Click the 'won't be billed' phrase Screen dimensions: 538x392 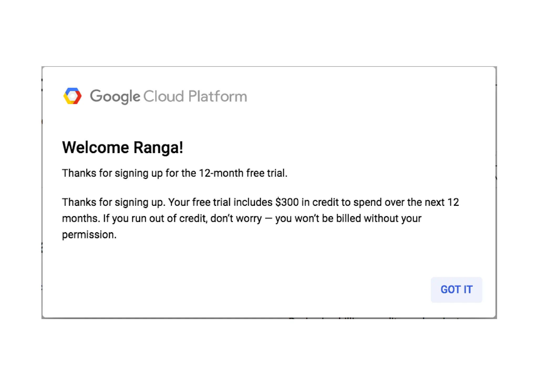point(328,218)
